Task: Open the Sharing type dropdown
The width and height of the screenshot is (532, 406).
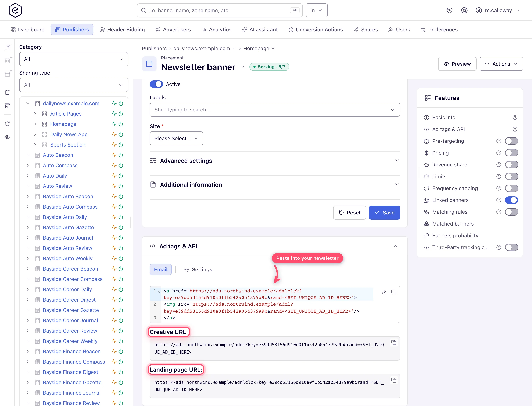Action: [x=74, y=85]
